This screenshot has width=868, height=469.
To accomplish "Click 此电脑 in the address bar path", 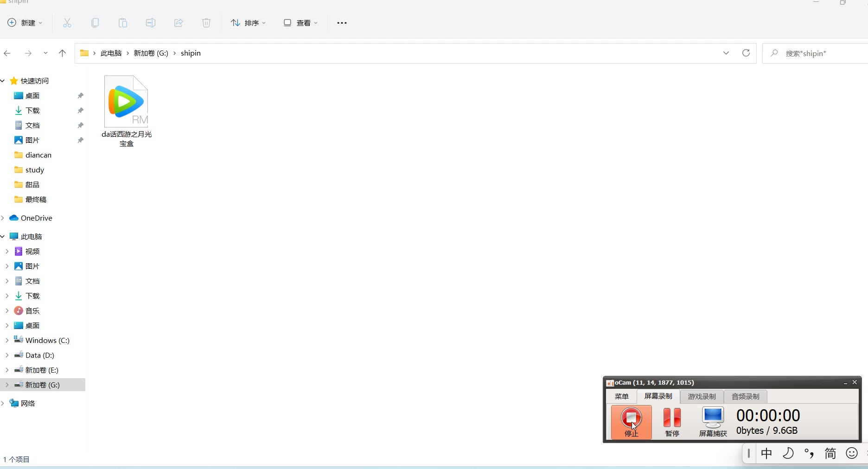I will pos(111,53).
